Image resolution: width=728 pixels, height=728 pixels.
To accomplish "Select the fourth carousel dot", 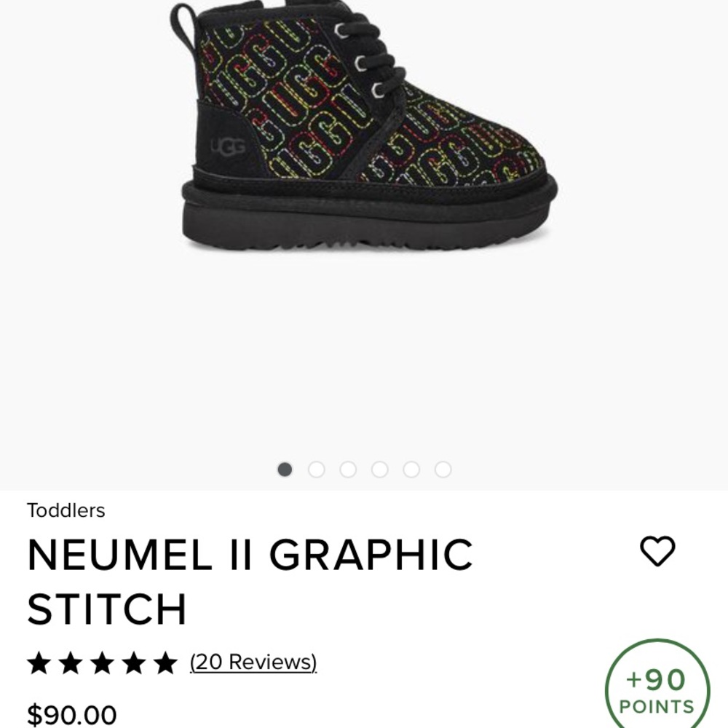I will [379, 470].
